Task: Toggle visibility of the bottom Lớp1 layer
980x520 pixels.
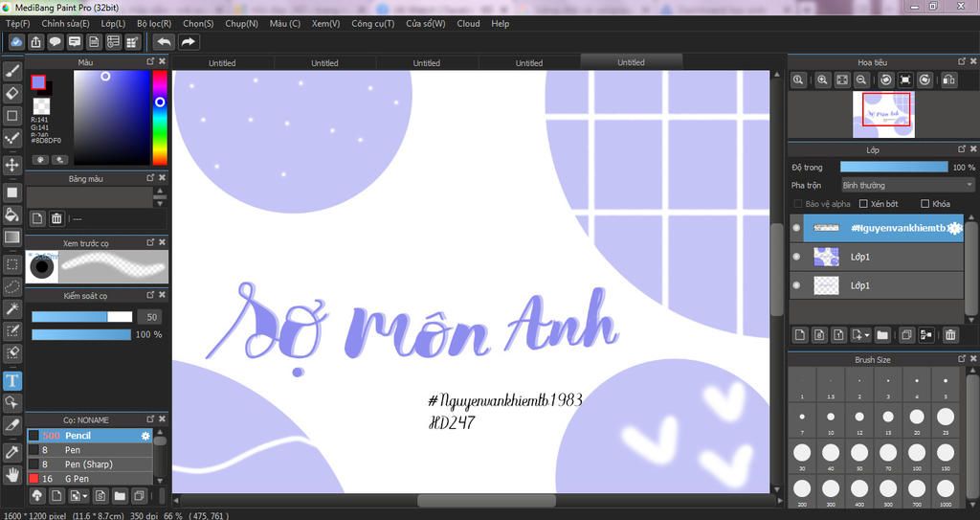Action: coord(796,285)
